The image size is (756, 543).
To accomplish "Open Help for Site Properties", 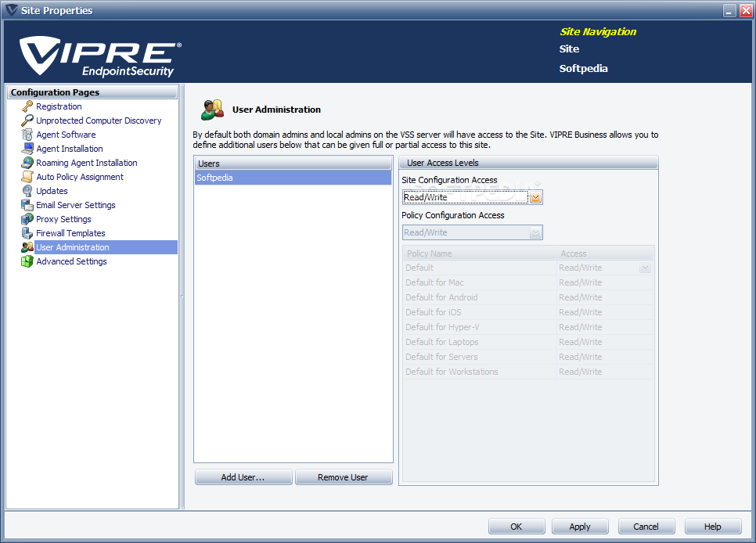I will tap(713, 527).
